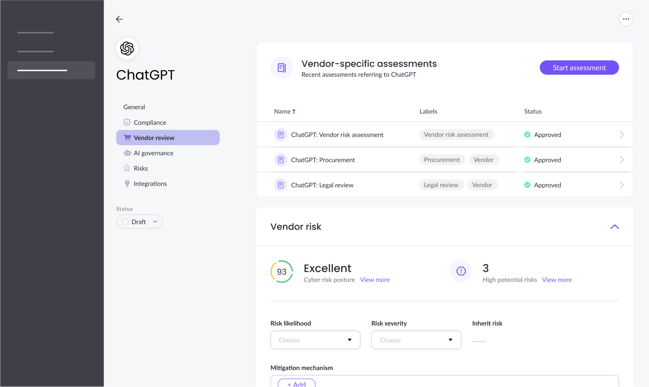Open the three-dot more options menu
The image size is (649, 387).
(626, 19)
